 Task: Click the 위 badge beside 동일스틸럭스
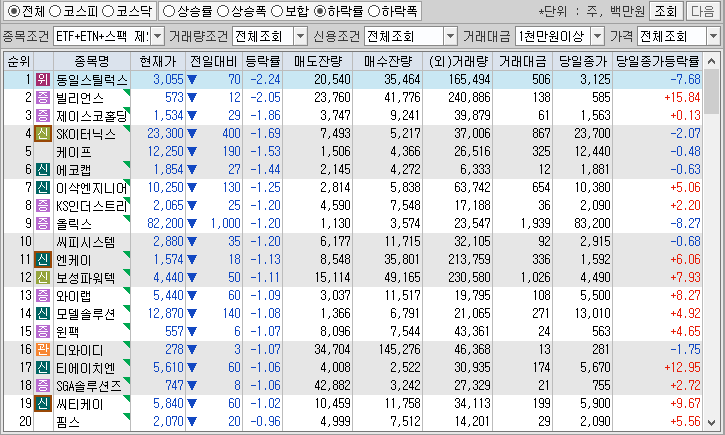click(43, 80)
